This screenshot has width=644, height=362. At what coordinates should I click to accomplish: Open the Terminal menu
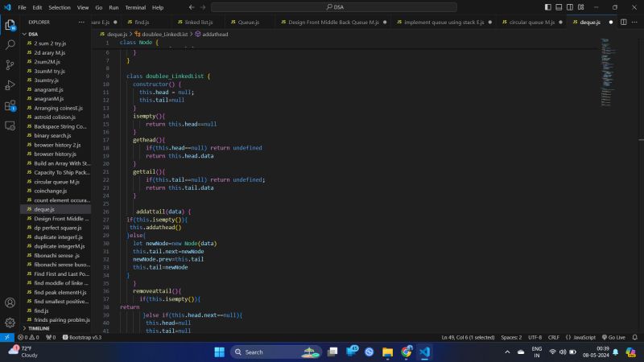[x=135, y=7]
